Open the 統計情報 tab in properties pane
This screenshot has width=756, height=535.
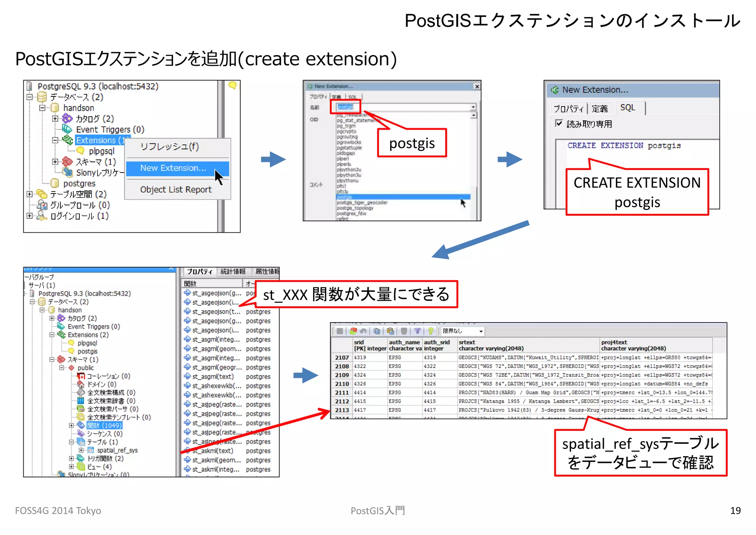click(x=233, y=272)
